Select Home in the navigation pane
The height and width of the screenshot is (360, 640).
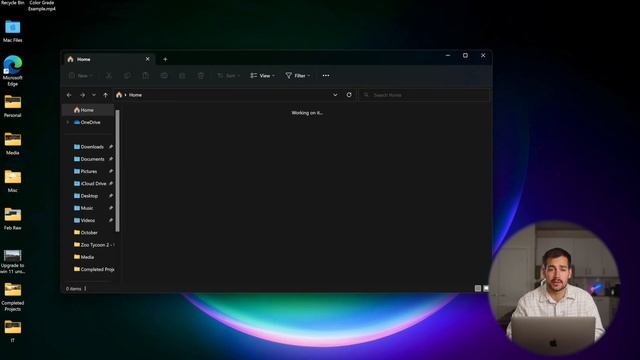coord(88,110)
